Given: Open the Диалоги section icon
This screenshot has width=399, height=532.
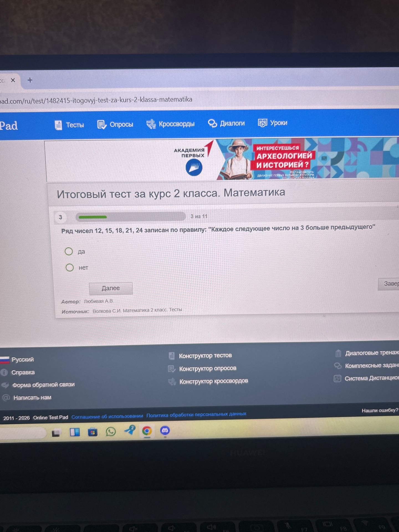Looking at the screenshot, I should (x=212, y=123).
